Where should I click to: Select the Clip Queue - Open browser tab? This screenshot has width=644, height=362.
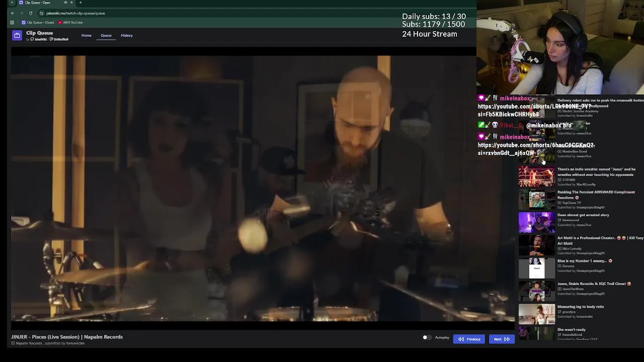[x=43, y=3]
